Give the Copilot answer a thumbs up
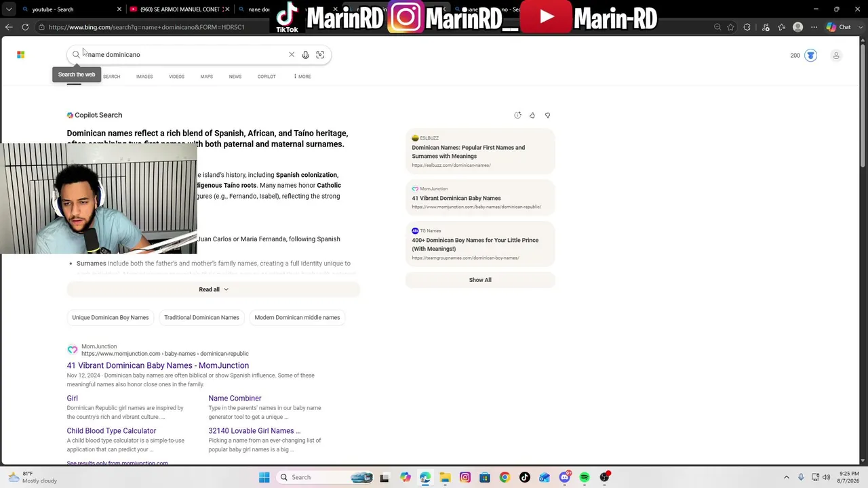This screenshot has width=868, height=488. click(532, 115)
